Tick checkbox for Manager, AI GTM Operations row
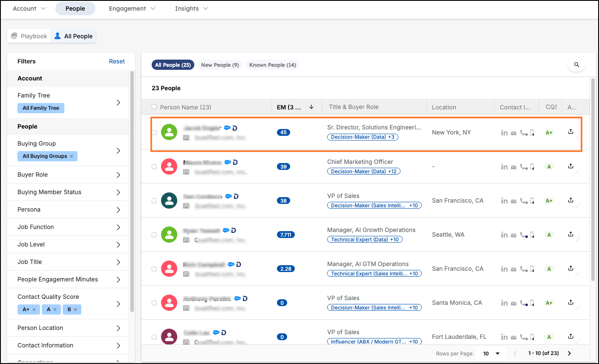The image size is (599, 364). coord(154,269)
